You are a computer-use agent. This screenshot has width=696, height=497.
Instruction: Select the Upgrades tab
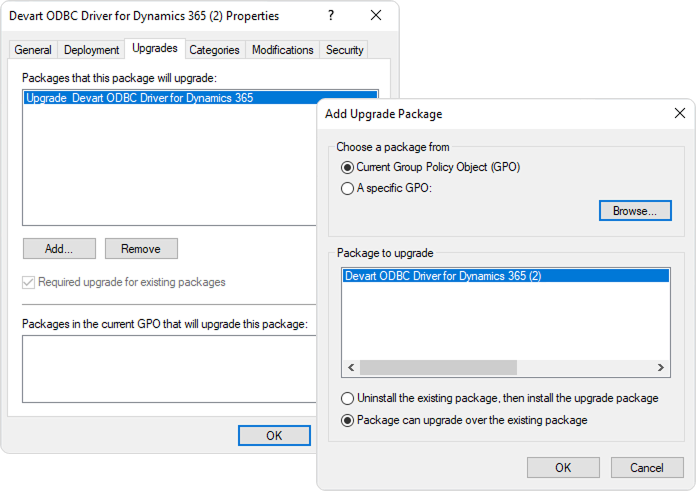coord(155,48)
